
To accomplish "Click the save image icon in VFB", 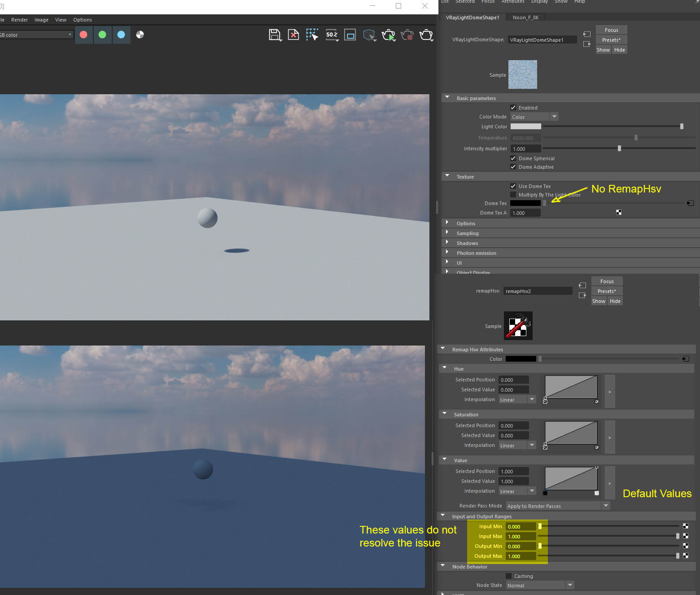I will tap(275, 35).
